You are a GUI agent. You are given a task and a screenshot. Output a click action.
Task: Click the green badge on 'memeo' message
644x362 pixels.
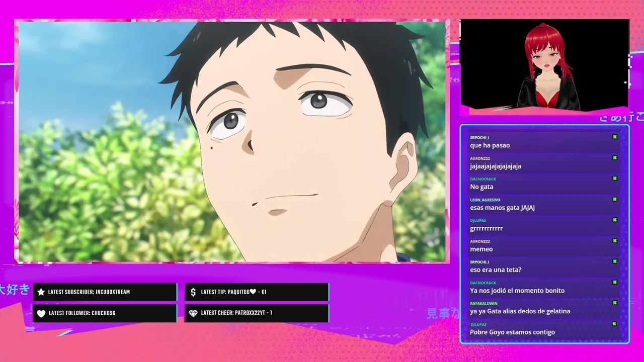(614, 241)
